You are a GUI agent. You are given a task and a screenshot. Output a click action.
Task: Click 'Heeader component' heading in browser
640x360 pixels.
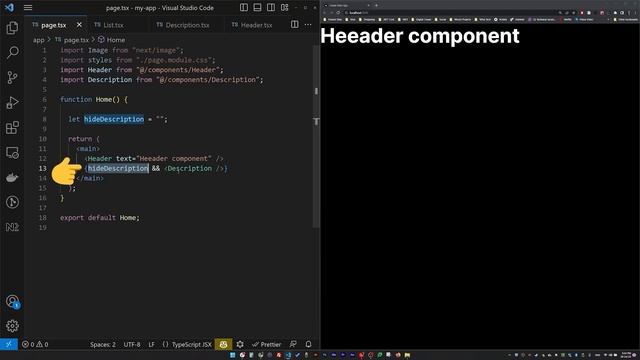[420, 36]
